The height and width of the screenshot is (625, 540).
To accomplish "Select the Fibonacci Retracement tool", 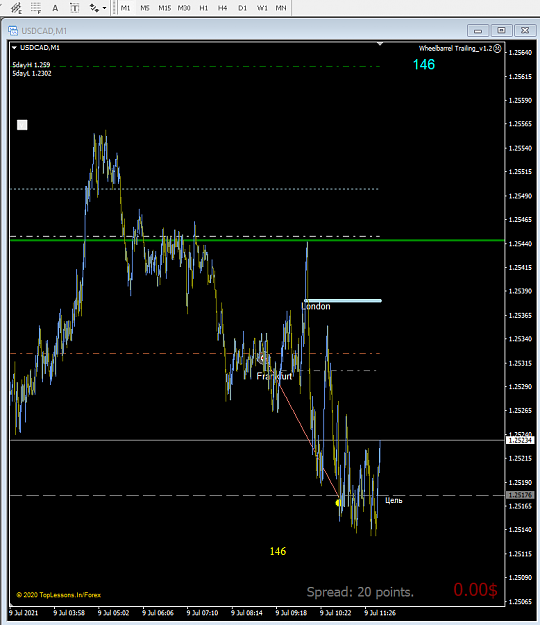I will click(36, 8).
